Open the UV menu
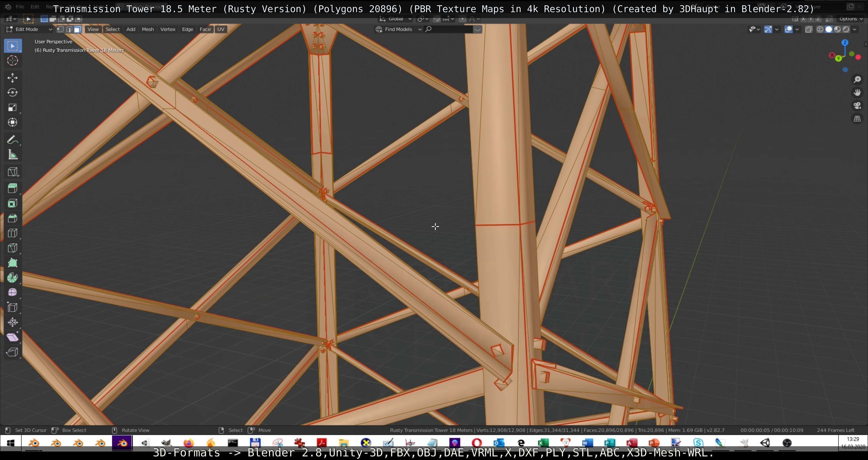The width and height of the screenshot is (868, 460). 221,29
